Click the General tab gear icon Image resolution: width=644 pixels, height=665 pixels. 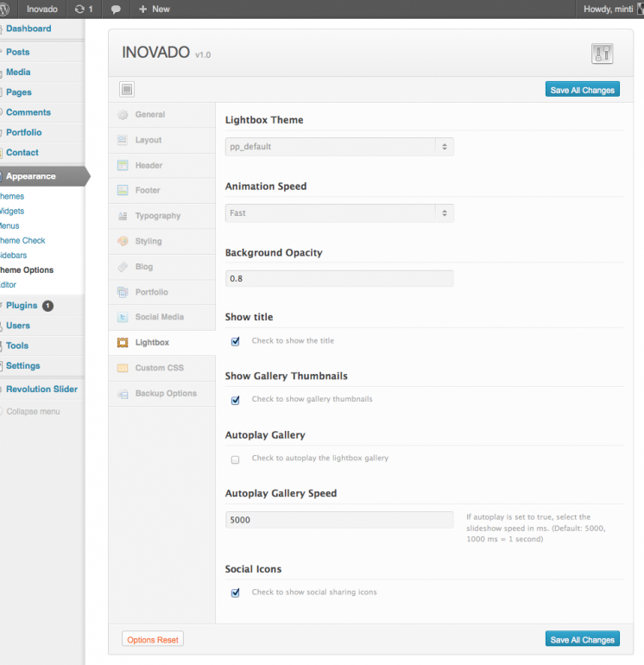click(x=123, y=115)
